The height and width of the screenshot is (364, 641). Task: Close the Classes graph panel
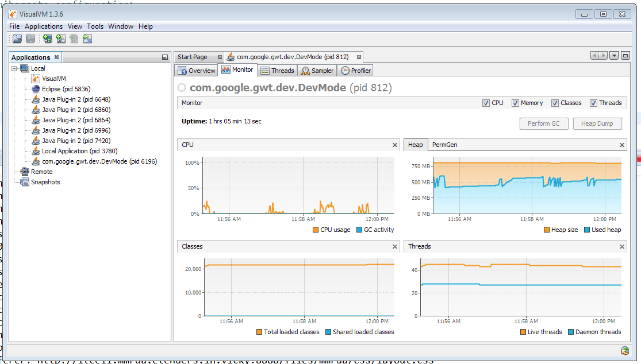[395, 246]
